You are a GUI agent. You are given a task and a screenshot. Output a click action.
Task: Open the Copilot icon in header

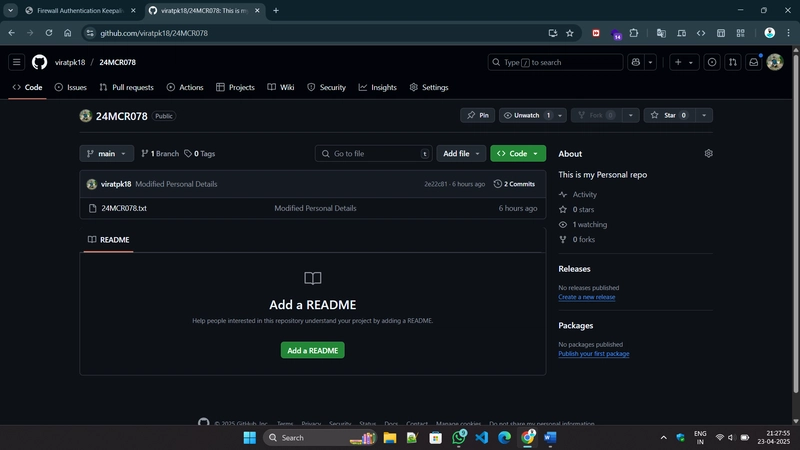[x=636, y=62]
